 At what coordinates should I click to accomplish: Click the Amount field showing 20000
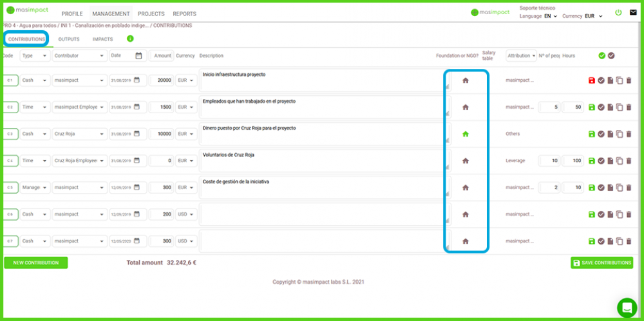coord(161,80)
